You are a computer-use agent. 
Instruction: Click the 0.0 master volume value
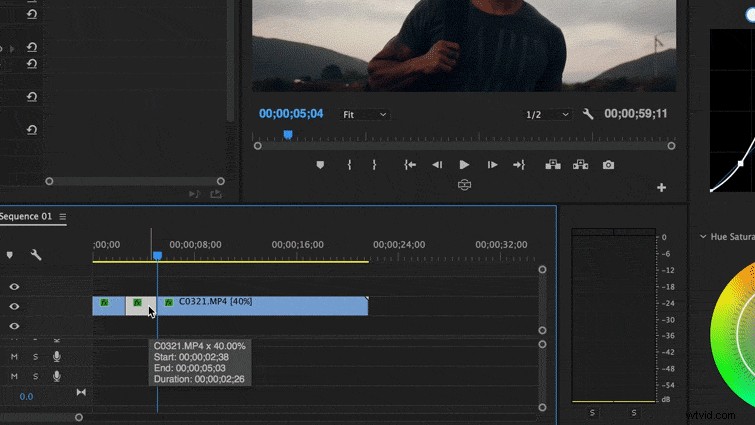[x=26, y=397]
